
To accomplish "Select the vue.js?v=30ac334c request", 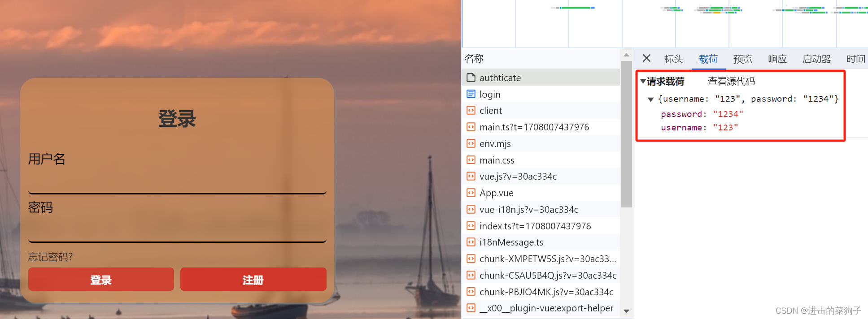I will 541,176.
